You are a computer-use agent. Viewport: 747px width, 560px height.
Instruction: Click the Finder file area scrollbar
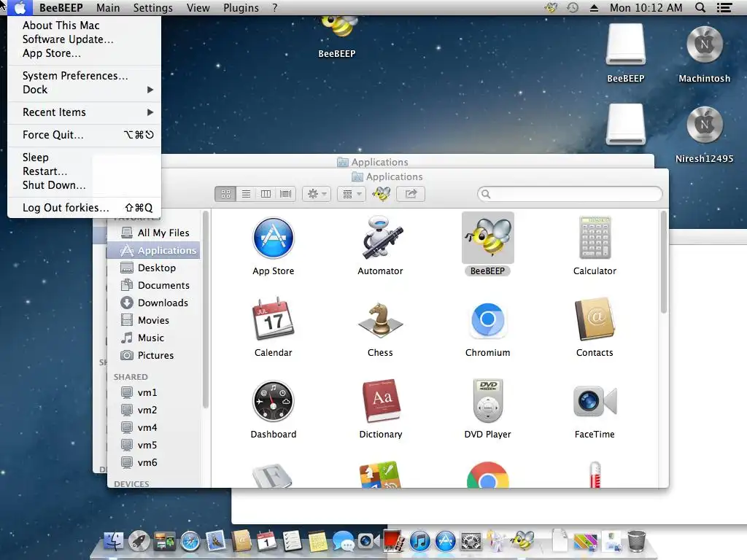tap(663, 262)
